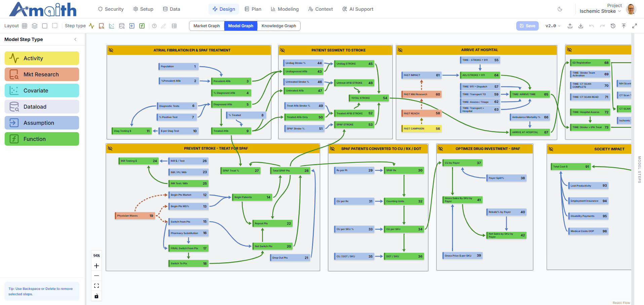Click the download icon

point(581,26)
